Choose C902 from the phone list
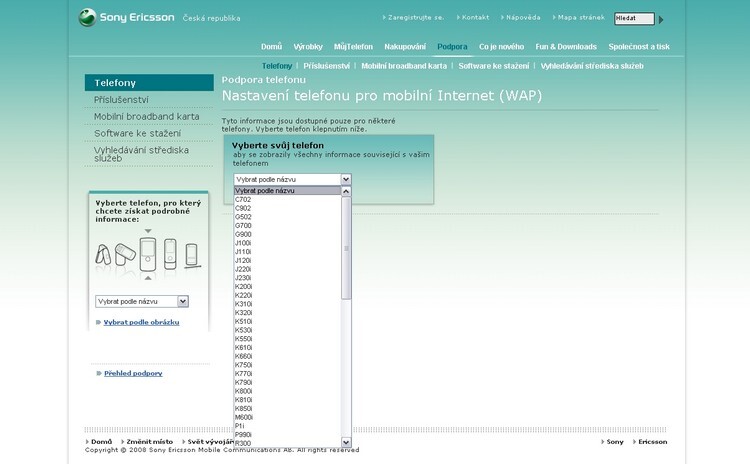This screenshot has width=750, height=464. [x=287, y=208]
